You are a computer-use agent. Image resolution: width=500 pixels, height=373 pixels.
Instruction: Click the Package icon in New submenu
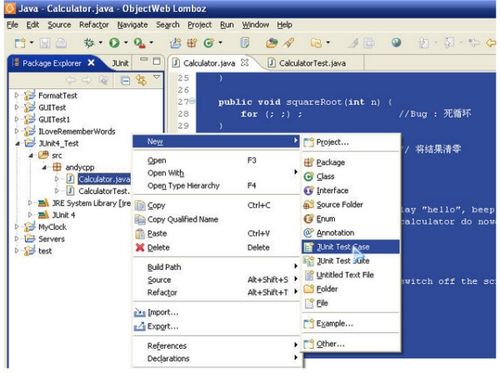tap(309, 163)
